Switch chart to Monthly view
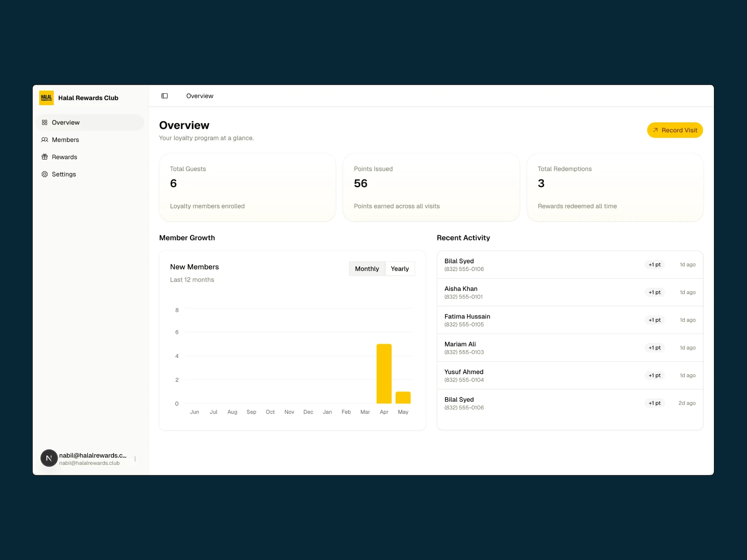The height and width of the screenshot is (560, 747). [367, 269]
